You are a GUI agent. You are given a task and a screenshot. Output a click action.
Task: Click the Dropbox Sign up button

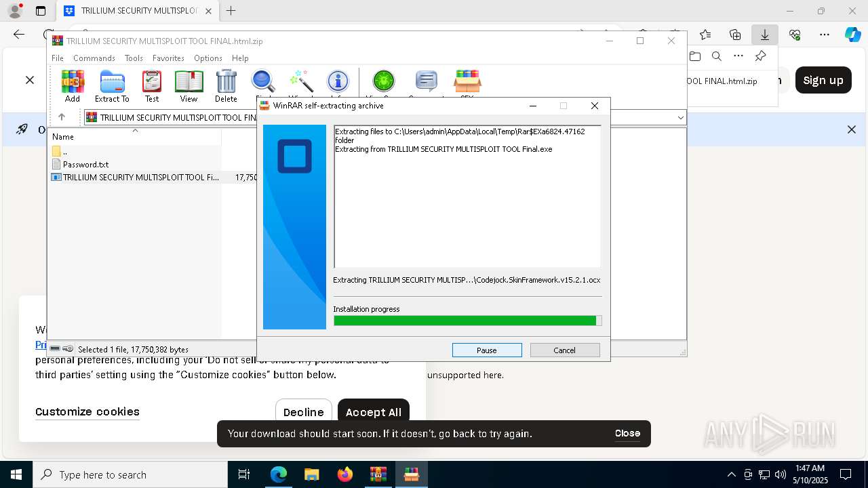(x=823, y=80)
